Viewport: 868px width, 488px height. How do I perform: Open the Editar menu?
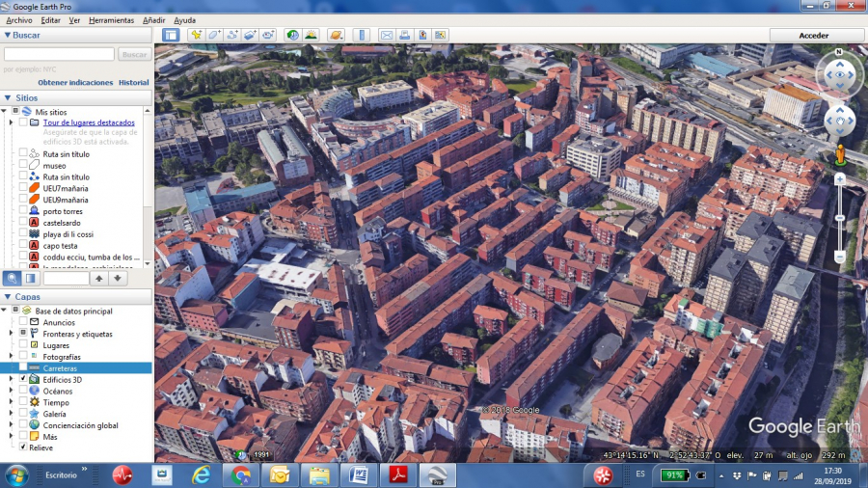tap(50, 20)
